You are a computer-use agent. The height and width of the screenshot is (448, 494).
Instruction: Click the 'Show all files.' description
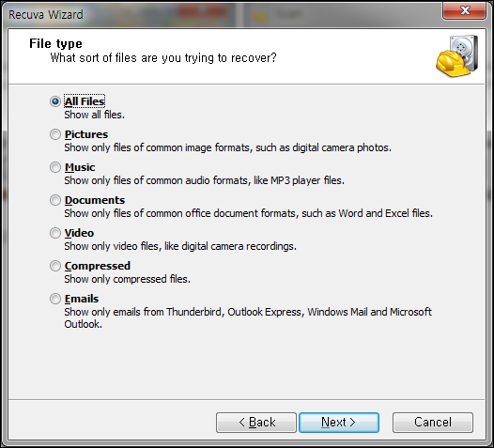(95, 115)
